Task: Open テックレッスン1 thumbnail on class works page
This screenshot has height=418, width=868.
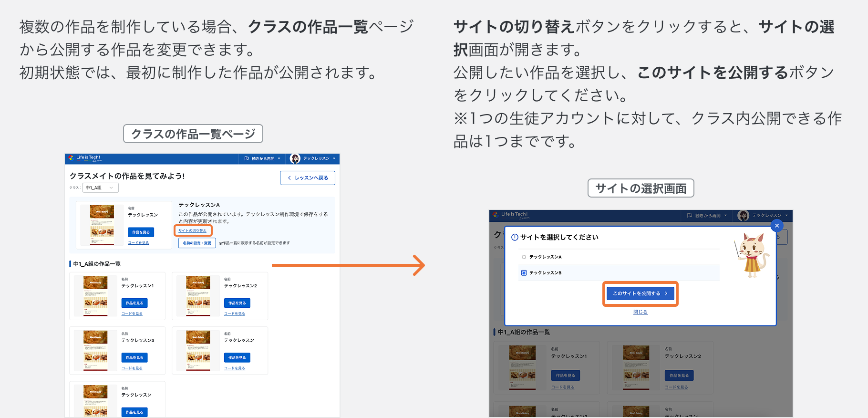Action: click(95, 296)
